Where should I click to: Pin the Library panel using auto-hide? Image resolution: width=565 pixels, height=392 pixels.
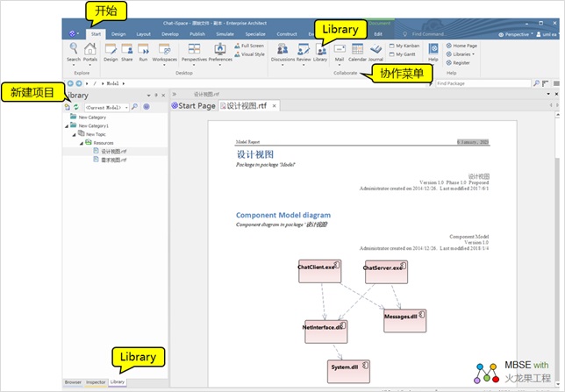pos(155,94)
